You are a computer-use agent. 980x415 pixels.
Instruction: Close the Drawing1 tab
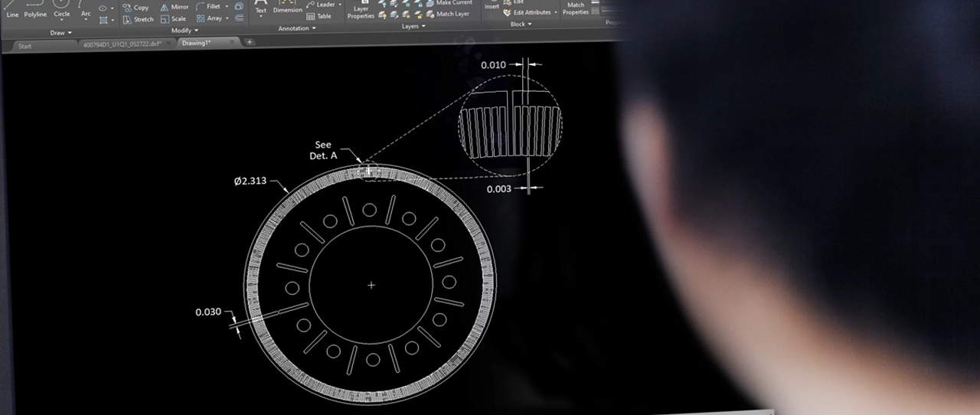point(233,42)
